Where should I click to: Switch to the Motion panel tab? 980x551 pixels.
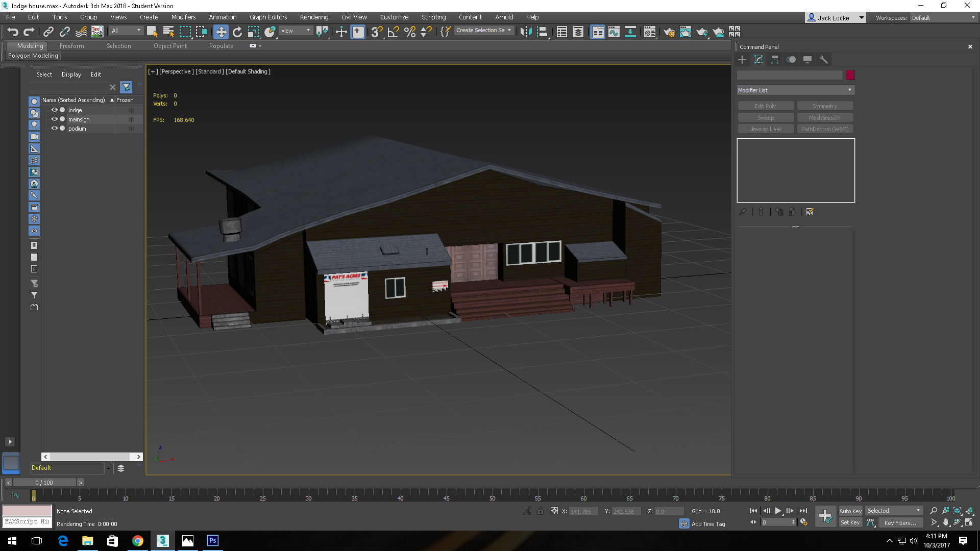(x=791, y=60)
